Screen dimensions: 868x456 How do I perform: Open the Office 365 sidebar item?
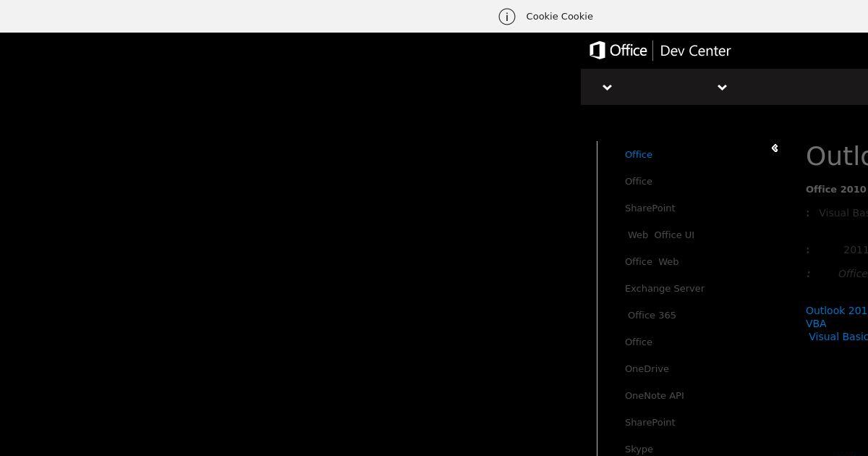click(x=652, y=316)
